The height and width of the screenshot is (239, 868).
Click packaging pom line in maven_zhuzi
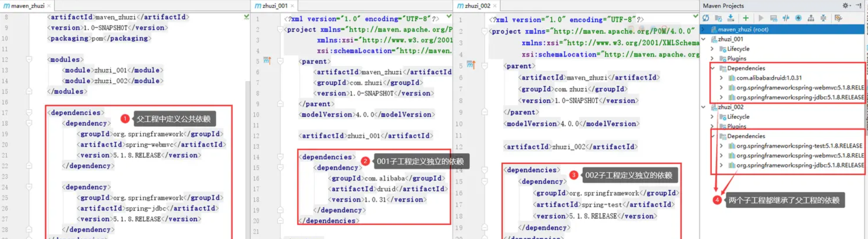(99, 38)
